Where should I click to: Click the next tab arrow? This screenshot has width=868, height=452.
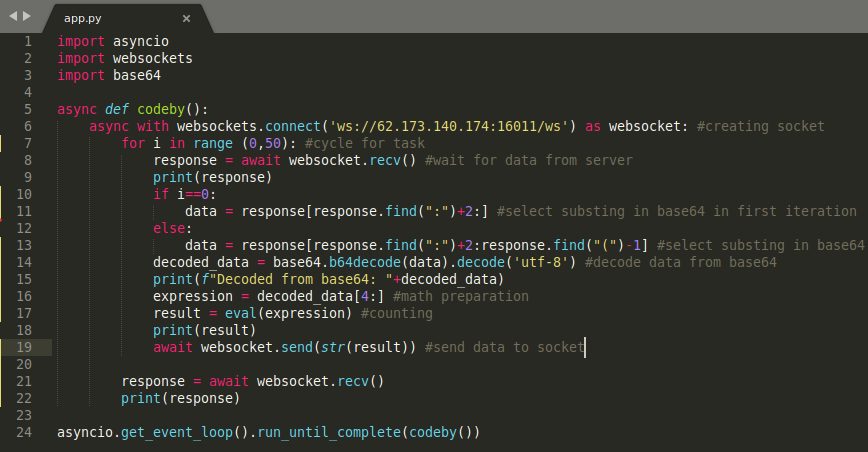(x=27, y=16)
